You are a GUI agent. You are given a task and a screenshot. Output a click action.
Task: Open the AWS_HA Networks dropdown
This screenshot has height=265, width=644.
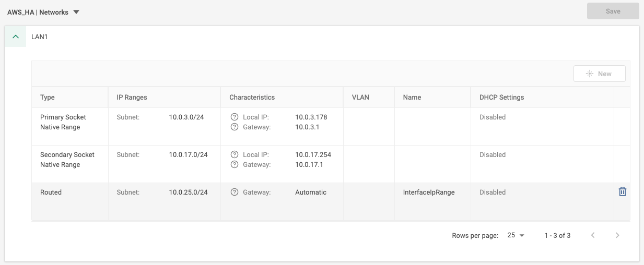76,12
